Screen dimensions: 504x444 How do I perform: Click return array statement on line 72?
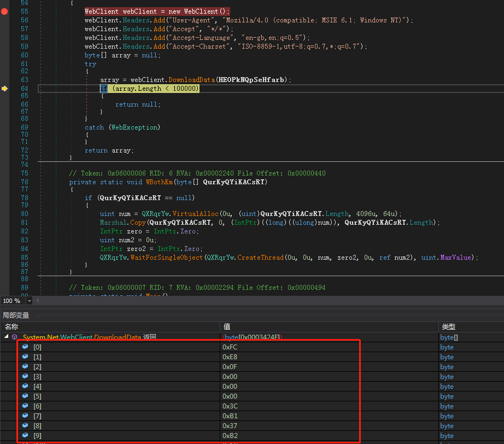[109, 150]
